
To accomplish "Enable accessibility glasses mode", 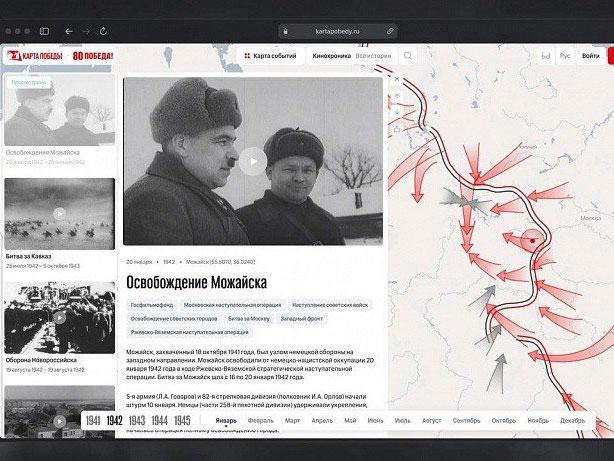I will (x=546, y=56).
